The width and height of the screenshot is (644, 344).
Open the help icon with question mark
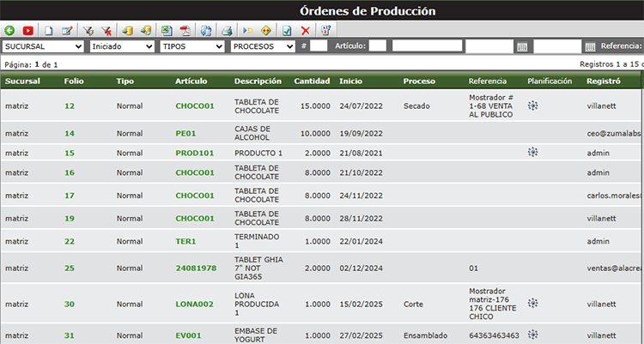click(326, 30)
